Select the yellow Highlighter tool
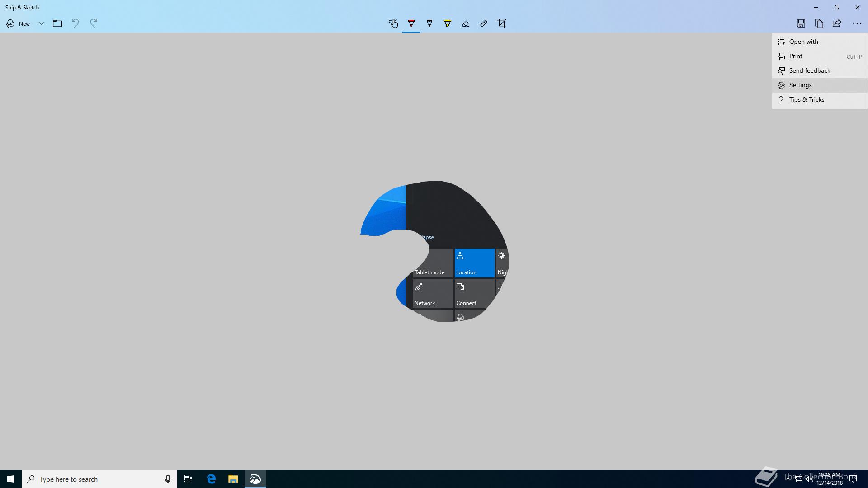This screenshot has height=488, width=868. coord(448,23)
